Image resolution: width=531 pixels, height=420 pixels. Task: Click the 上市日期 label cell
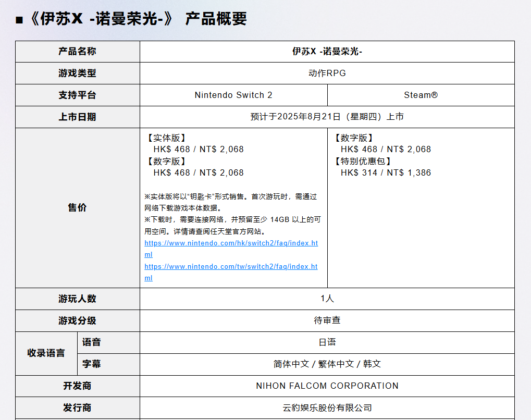78,117
